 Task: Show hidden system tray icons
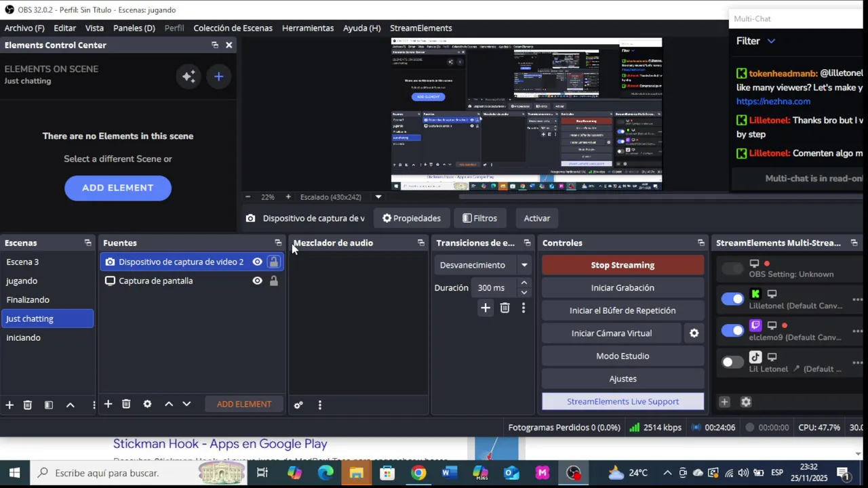(667, 473)
